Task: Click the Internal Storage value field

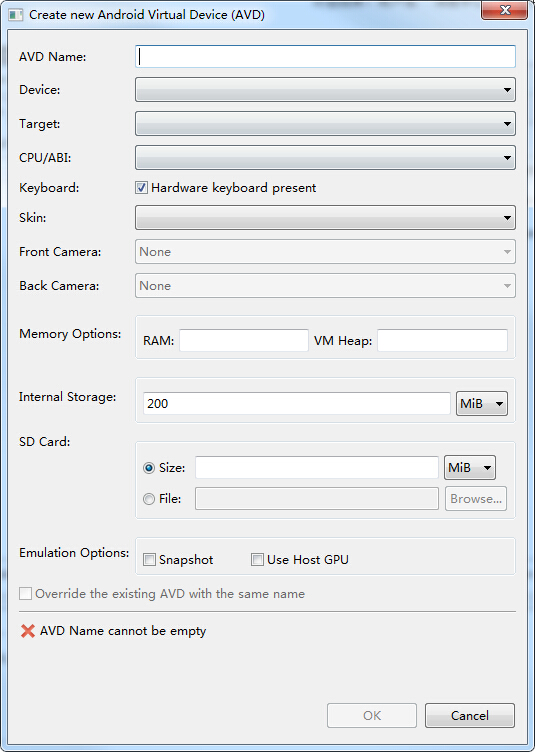Action: click(297, 403)
